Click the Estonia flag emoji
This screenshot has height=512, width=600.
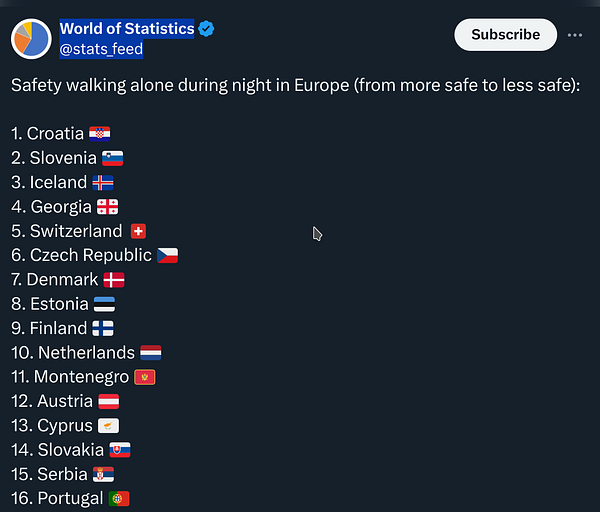click(104, 304)
